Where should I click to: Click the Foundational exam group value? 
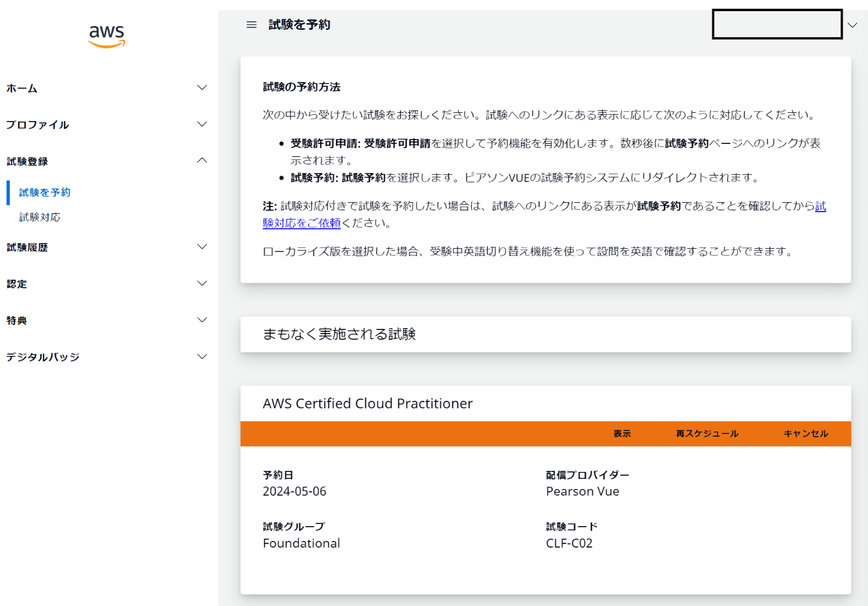(x=301, y=543)
